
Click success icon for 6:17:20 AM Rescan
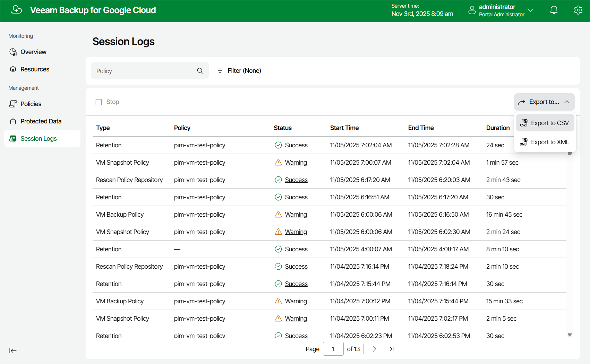278,180
